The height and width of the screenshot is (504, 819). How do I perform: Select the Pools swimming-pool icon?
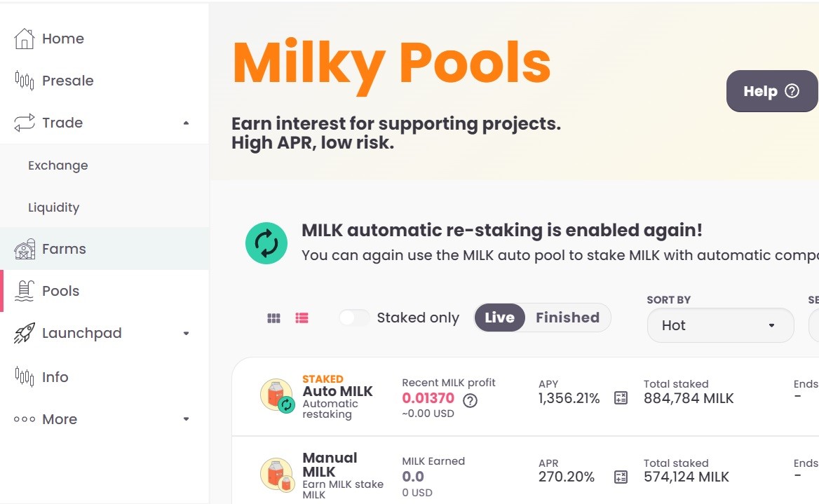coord(24,291)
